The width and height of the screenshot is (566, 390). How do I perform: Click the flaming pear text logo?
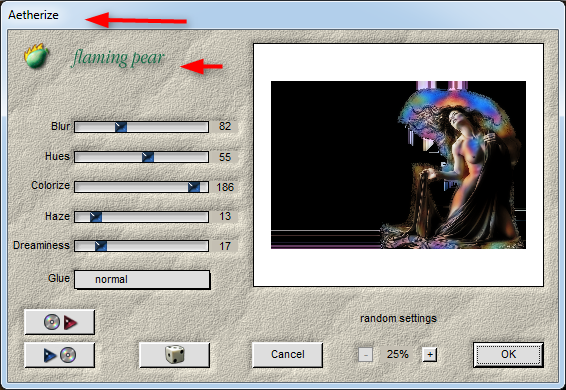pos(118,58)
